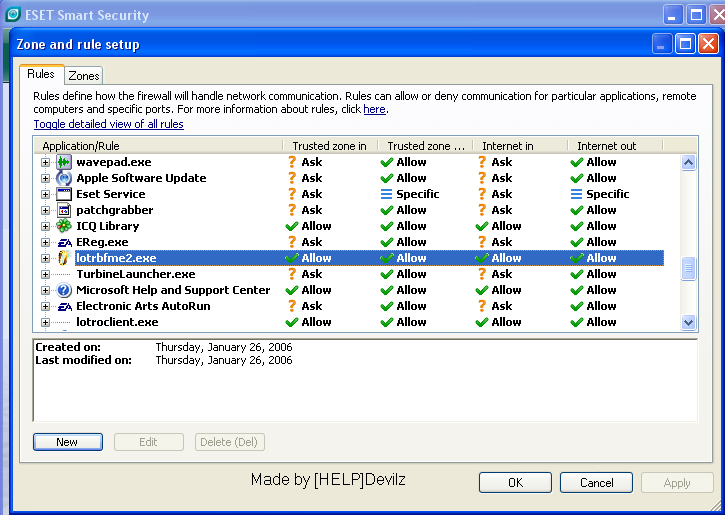The width and height of the screenshot is (725, 515).
Task: Click the lotrbfme2.exe ring icon
Action: [x=64, y=258]
